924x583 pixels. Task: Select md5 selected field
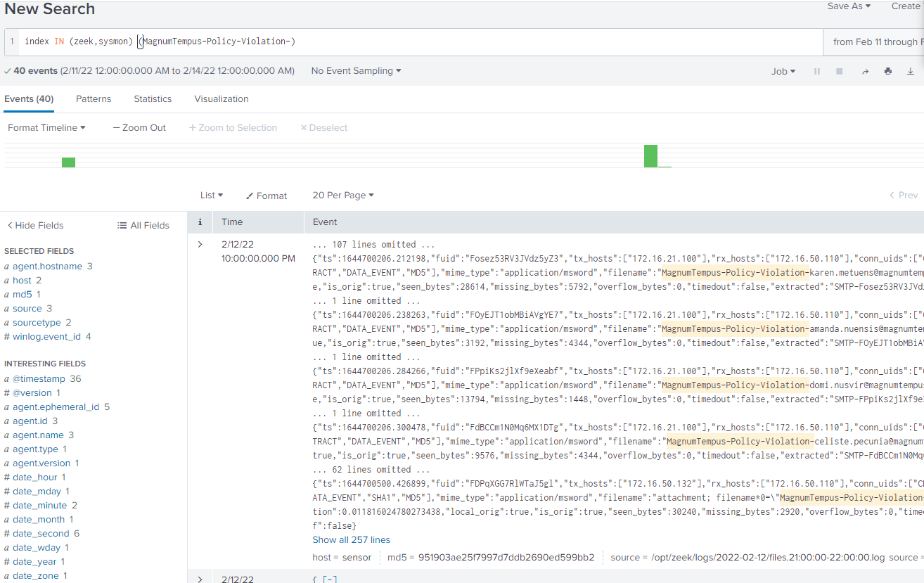pos(22,295)
